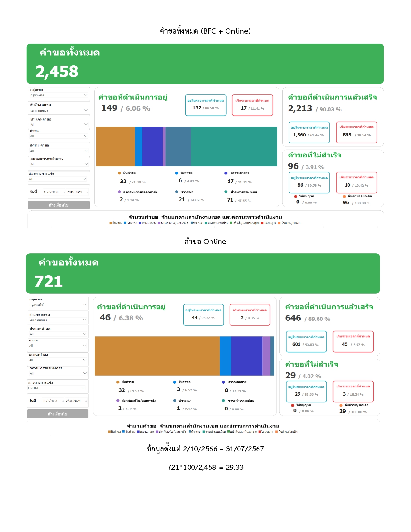Select the อยู่ในระยะเวลาที่กำหนด card showing 601
Viewport: 411px width, 532px height.
(x=306, y=341)
